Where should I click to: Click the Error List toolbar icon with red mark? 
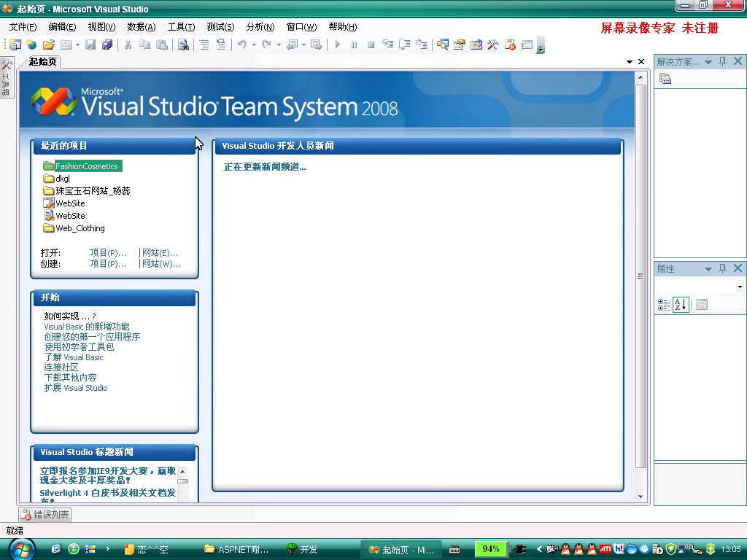tap(510, 44)
